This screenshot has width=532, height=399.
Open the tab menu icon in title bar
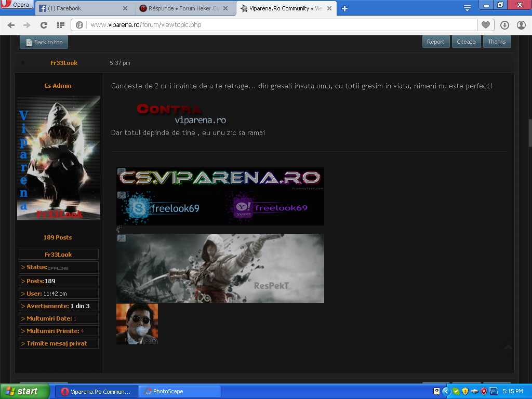[467, 8]
